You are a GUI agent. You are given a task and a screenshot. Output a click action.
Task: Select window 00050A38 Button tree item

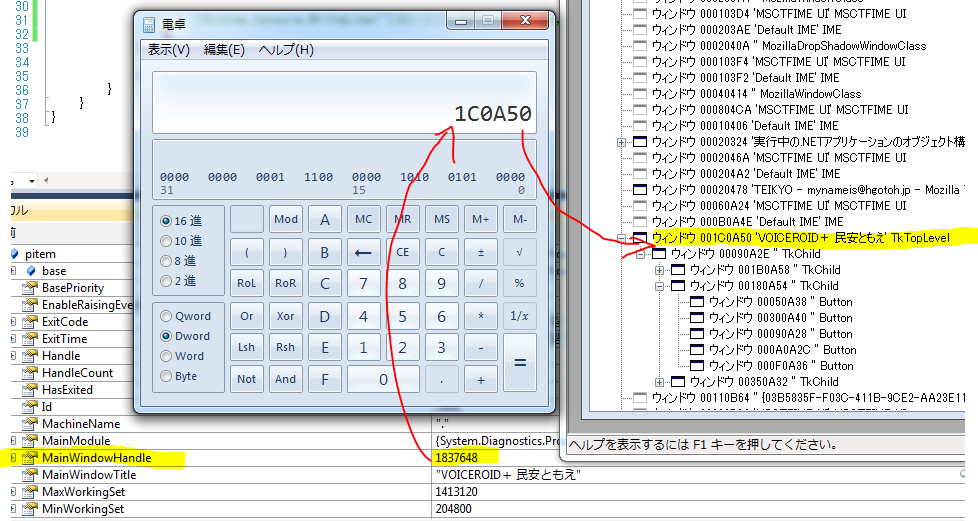(780, 302)
